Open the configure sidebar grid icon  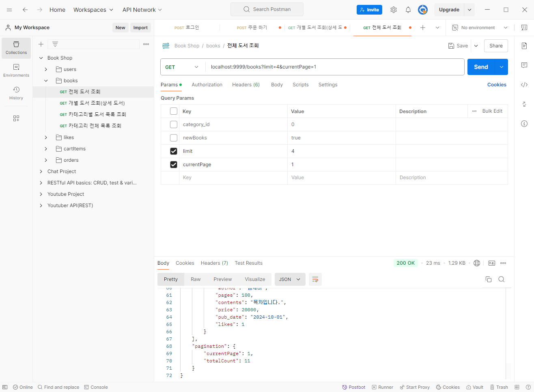[x=16, y=118]
